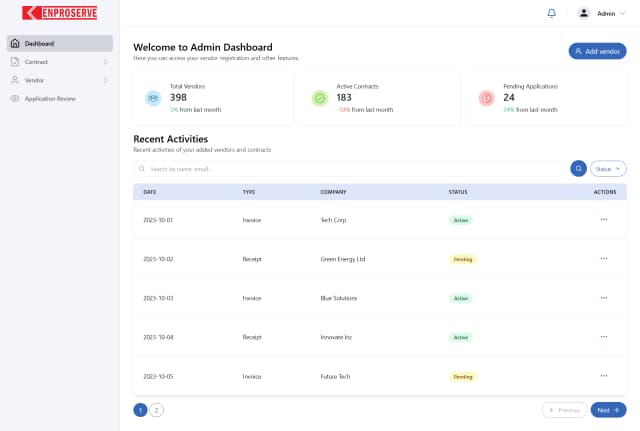Click the search by name input field

pyautogui.click(x=350, y=169)
